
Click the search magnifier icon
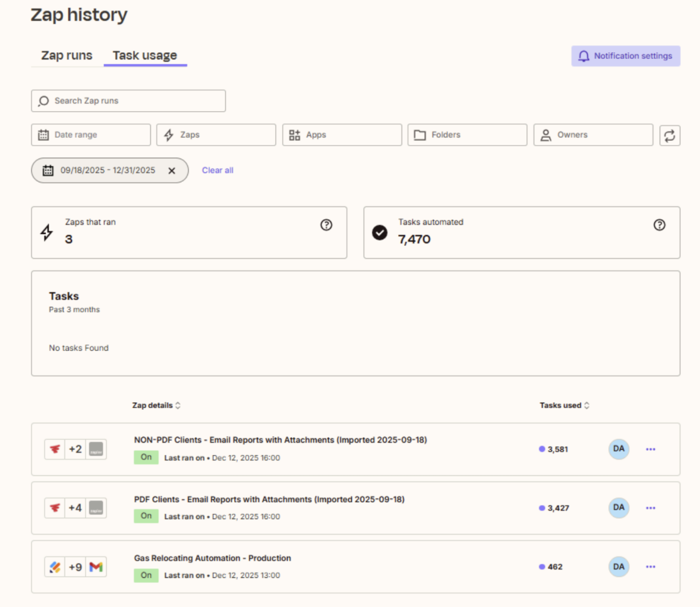pyautogui.click(x=43, y=101)
